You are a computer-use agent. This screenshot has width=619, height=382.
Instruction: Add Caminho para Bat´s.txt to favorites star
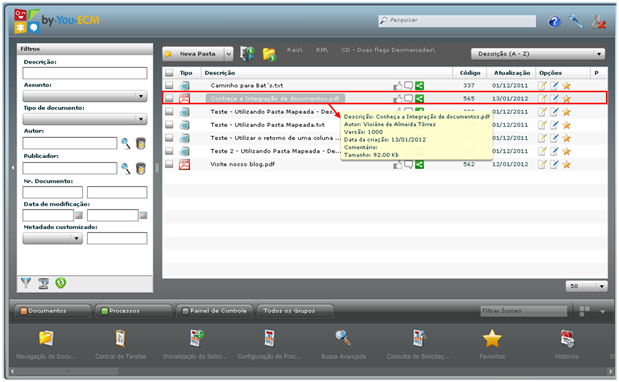point(566,86)
